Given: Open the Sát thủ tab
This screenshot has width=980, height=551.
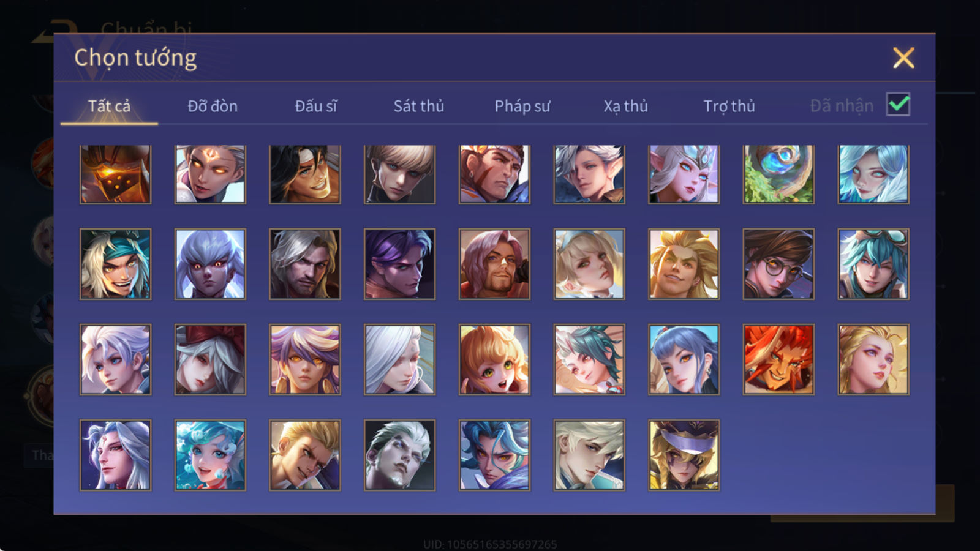Looking at the screenshot, I should (419, 106).
